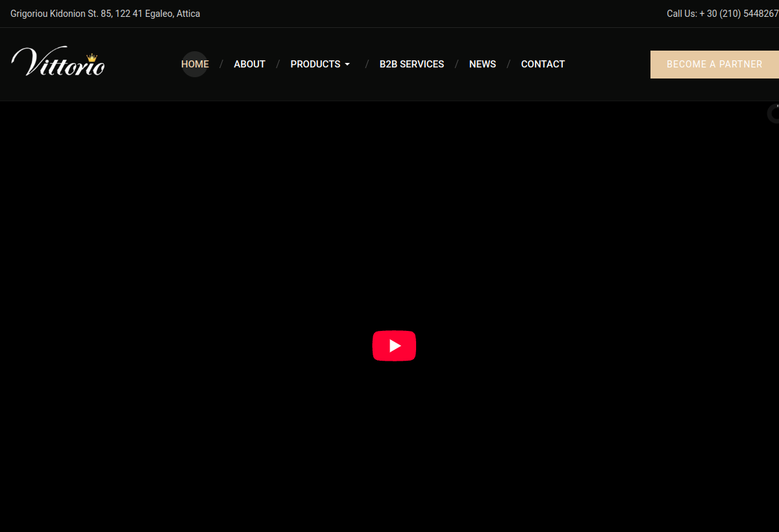Screen dimensions: 779x532
Task: Open the B2B Services page
Action: tap(412, 64)
